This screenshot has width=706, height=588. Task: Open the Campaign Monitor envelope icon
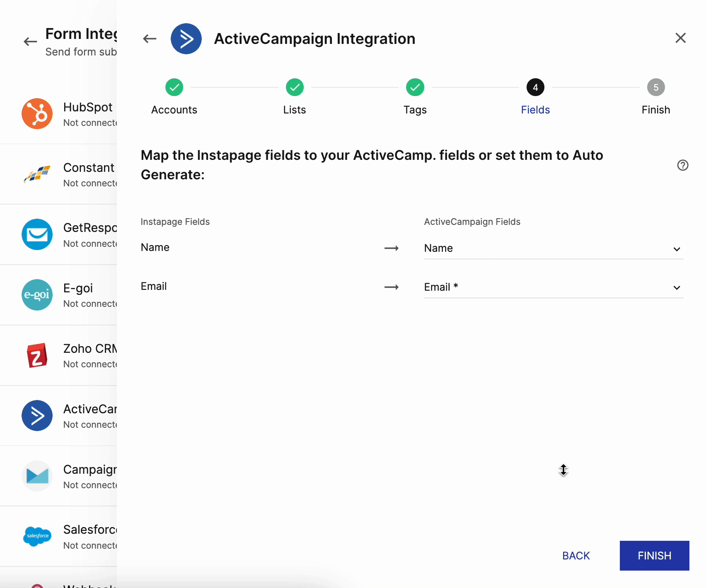(x=37, y=476)
